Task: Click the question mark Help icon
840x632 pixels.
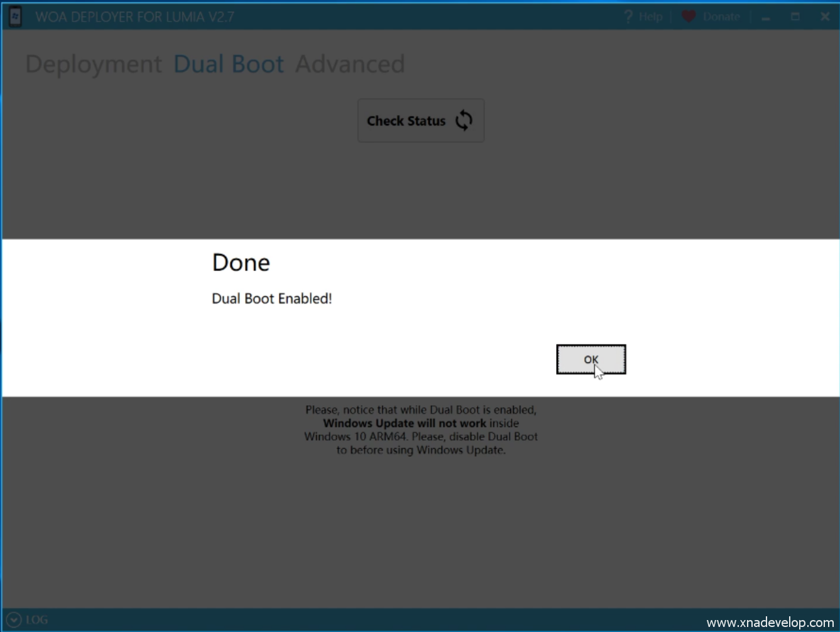Action: pos(628,16)
